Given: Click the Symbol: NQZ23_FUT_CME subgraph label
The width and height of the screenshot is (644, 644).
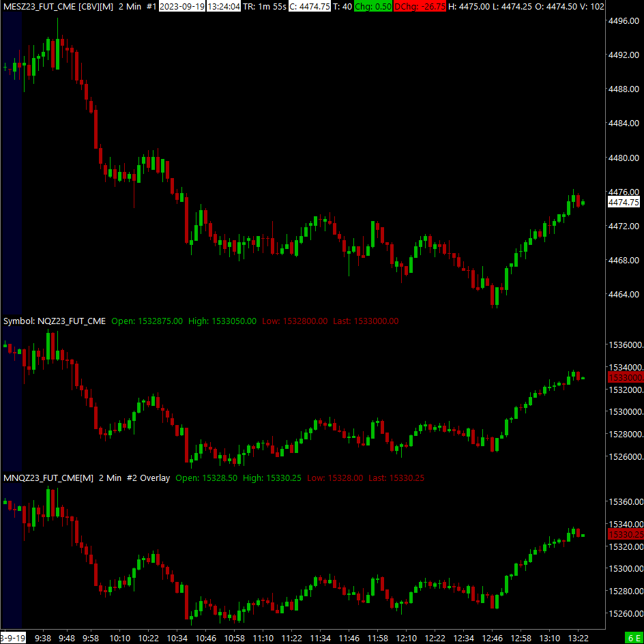Looking at the screenshot, I should [x=54, y=321].
